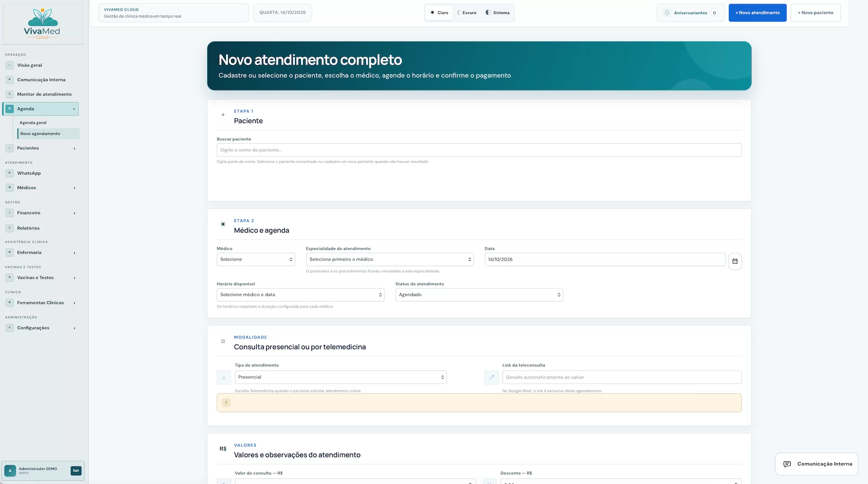
Task: Click the Enfermaria sidebar icon
Action: coord(9,252)
